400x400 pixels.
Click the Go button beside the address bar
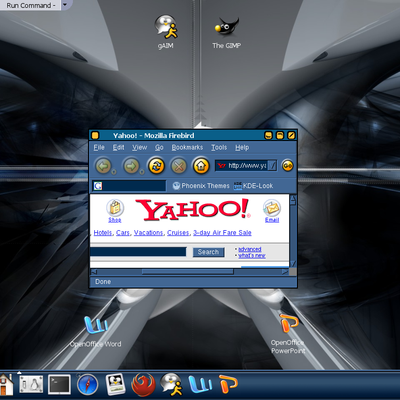(288, 165)
